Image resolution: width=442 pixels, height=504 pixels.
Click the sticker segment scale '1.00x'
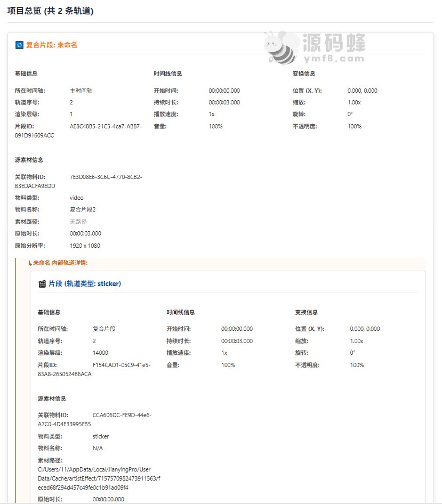[357, 341]
